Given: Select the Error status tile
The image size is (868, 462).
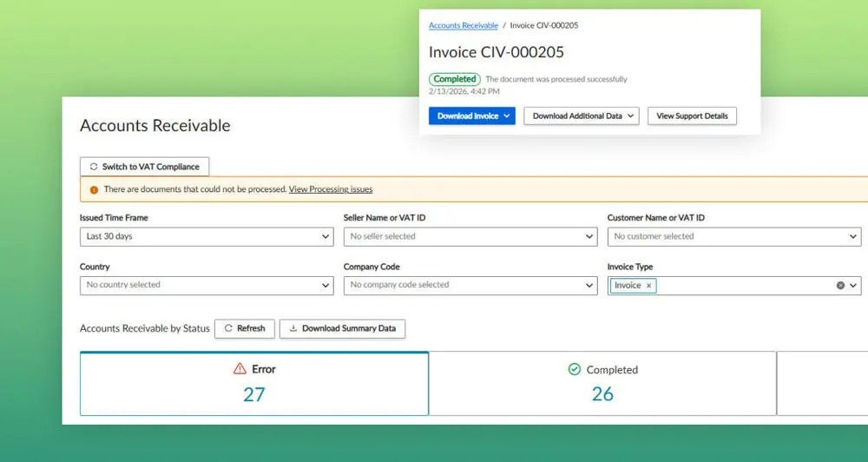Looking at the screenshot, I should click(254, 383).
